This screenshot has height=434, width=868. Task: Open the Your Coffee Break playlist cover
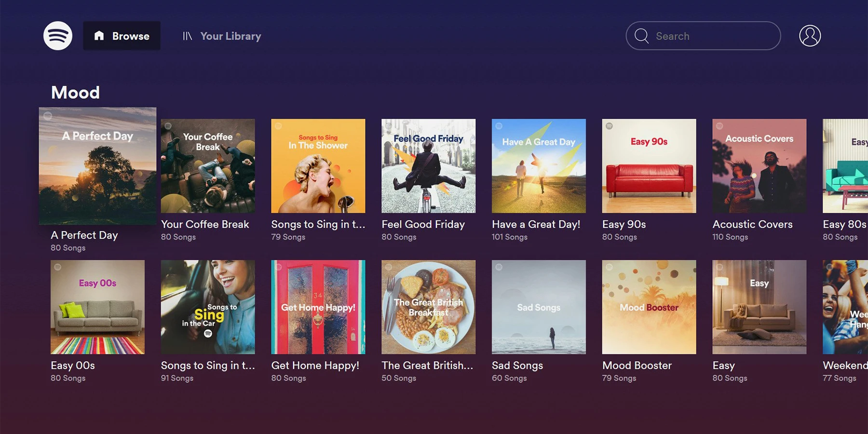pos(208,166)
